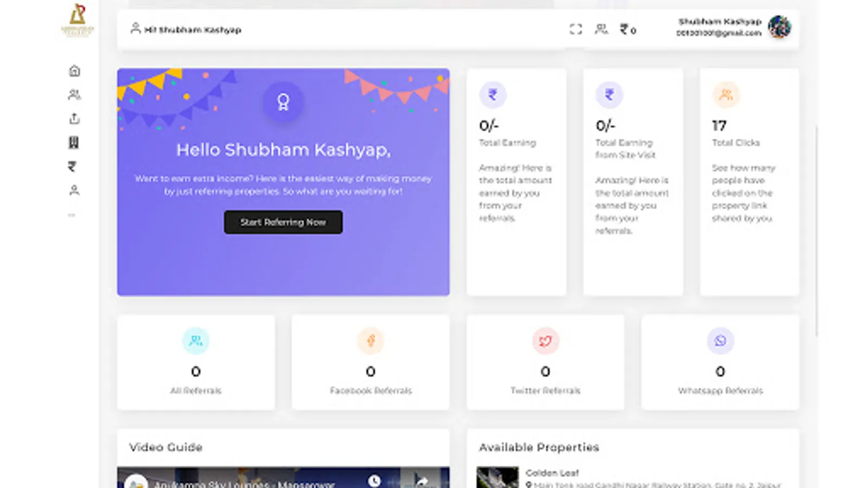
Task: Click the share arrow on the video
Action: click(x=422, y=481)
